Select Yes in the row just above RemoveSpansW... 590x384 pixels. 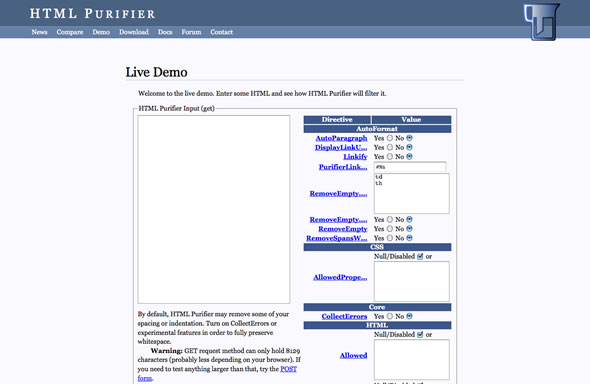pyautogui.click(x=390, y=229)
